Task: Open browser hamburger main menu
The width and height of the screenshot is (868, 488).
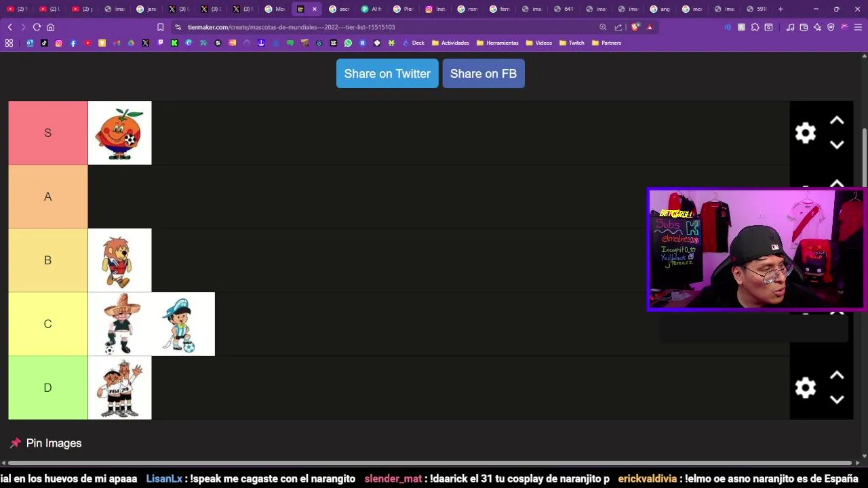Action: (858, 27)
